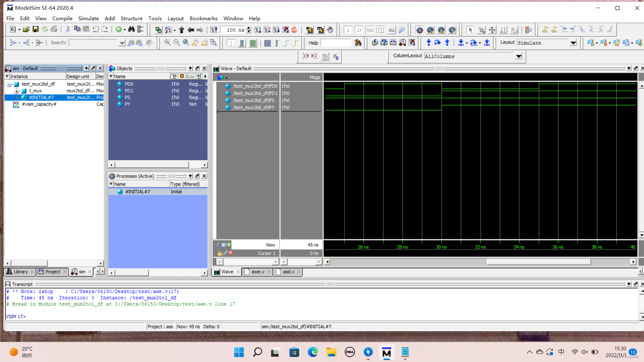Image resolution: width=644 pixels, height=362 pixels.
Task: Click the Open folder icon
Action: pyautogui.click(x=26, y=29)
